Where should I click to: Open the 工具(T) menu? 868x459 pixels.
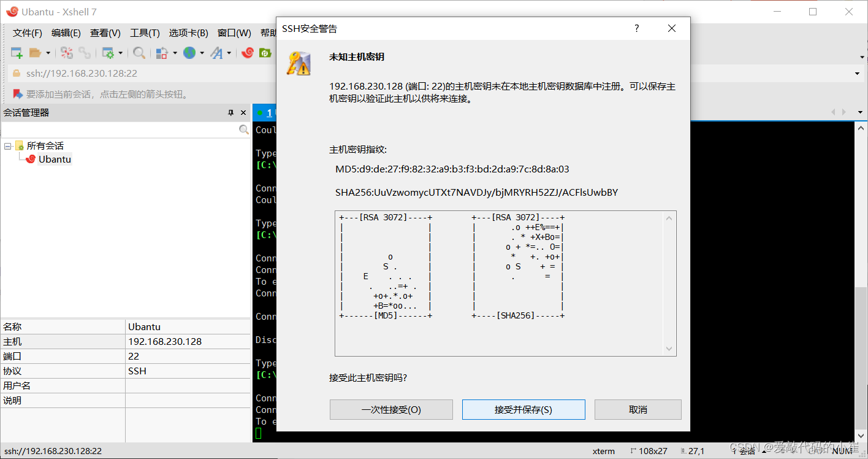145,33
